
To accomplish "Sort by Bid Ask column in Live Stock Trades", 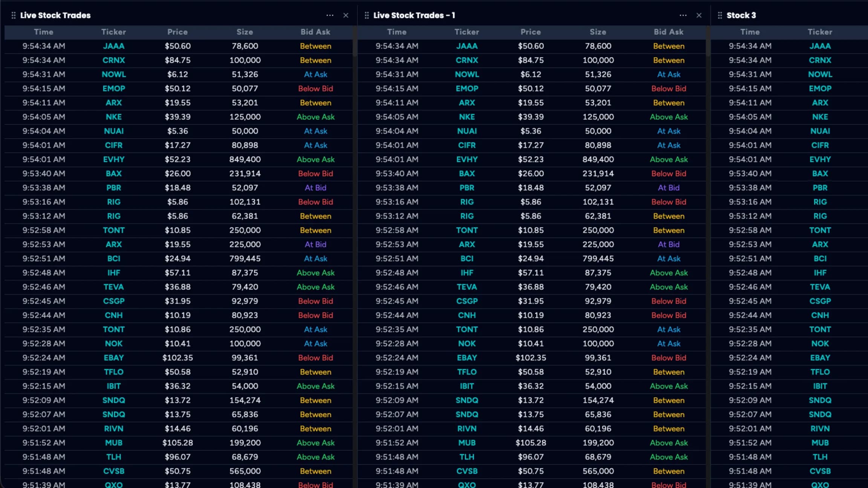I will pos(315,32).
